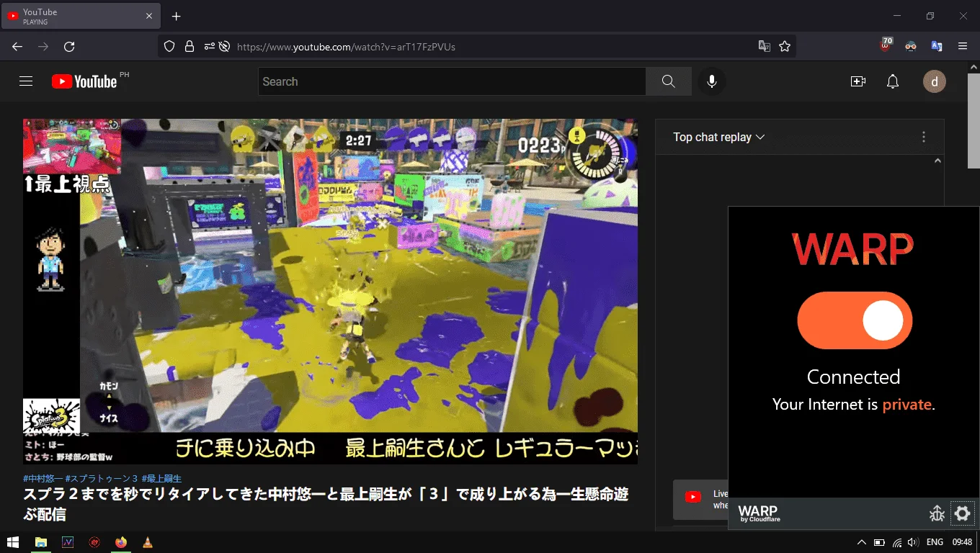Image resolution: width=980 pixels, height=553 pixels.
Task: Select the YouTube URL in address bar
Action: 346,47
